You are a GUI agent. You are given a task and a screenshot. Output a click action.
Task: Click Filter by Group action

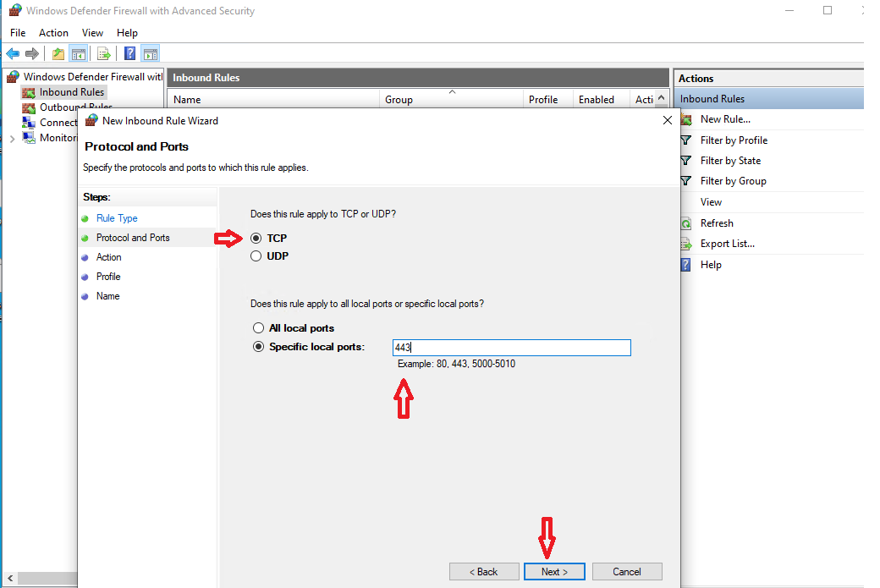733,181
